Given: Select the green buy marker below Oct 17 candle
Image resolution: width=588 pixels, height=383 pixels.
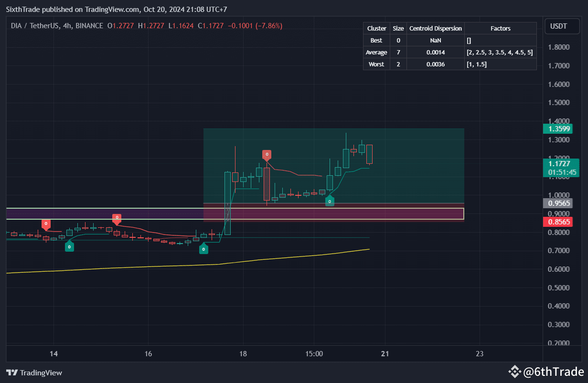Looking at the screenshot, I should 203,249.
